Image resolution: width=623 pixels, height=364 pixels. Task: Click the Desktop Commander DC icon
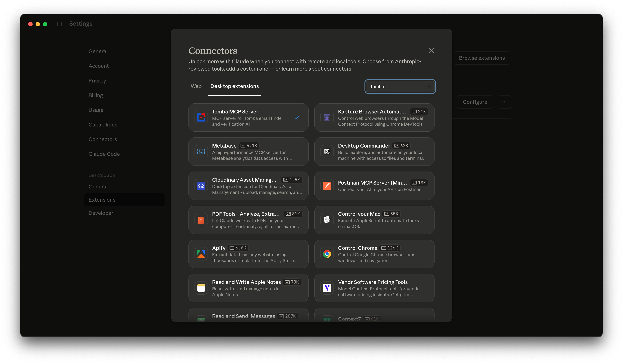tap(327, 151)
